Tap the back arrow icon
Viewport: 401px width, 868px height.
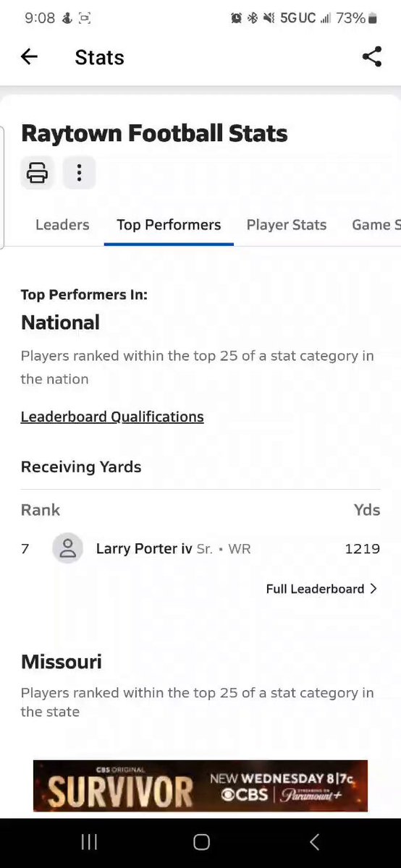pos(29,57)
